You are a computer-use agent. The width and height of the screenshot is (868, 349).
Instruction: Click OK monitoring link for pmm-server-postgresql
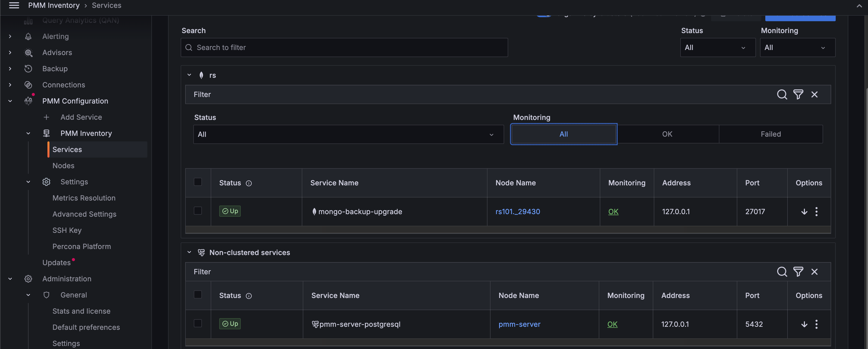click(612, 325)
